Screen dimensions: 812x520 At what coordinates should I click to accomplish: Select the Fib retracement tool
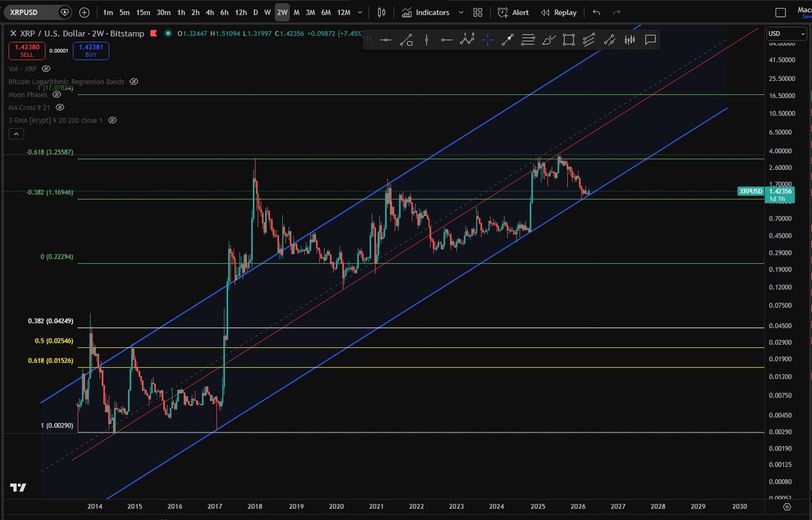click(528, 40)
